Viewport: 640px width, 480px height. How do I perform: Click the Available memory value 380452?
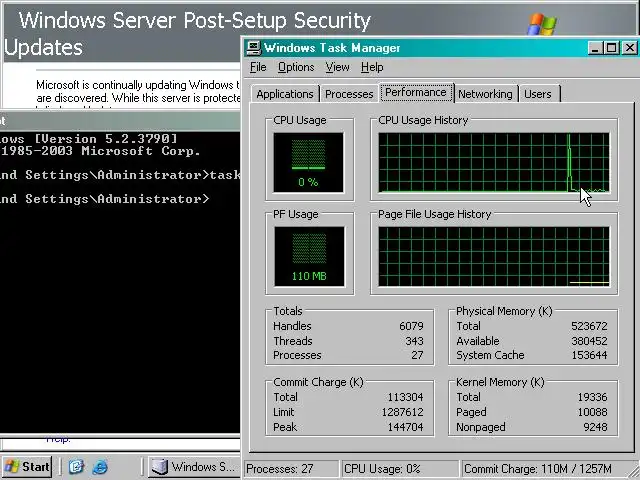pyautogui.click(x=589, y=341)
